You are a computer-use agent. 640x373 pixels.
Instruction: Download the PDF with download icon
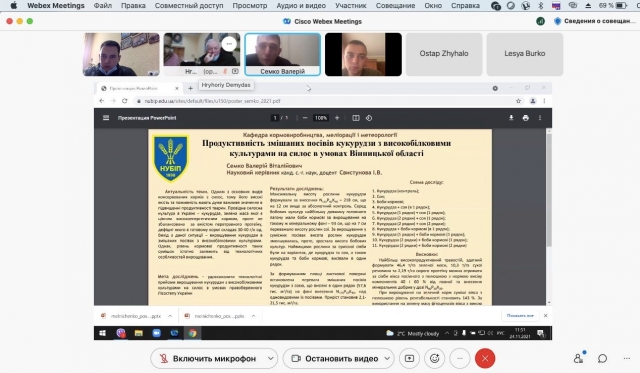point(511,118)
